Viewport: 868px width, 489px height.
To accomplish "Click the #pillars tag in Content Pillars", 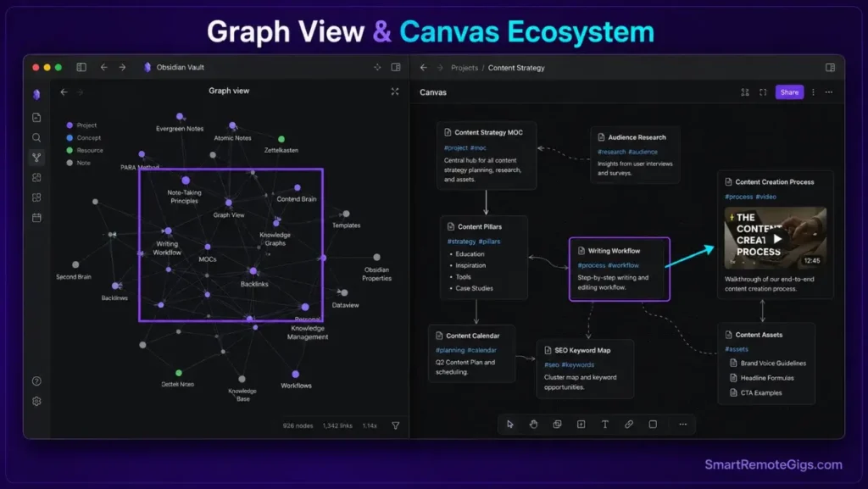I will (x=489, y=242).
